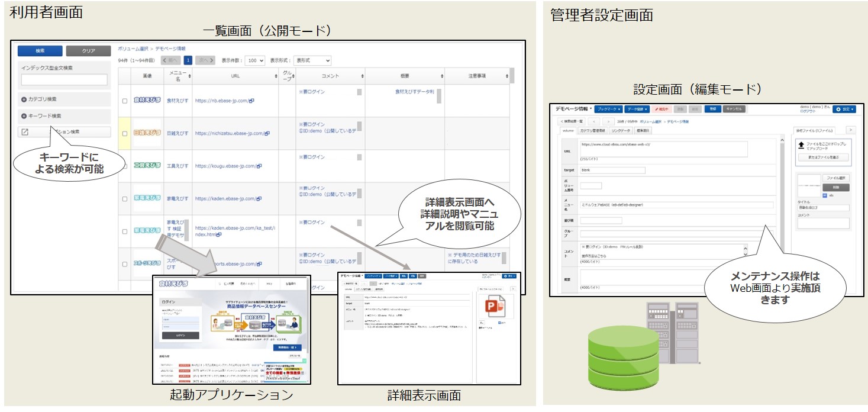Click the plus icon beside カテゴリ検索

click(x=24, y=99)
